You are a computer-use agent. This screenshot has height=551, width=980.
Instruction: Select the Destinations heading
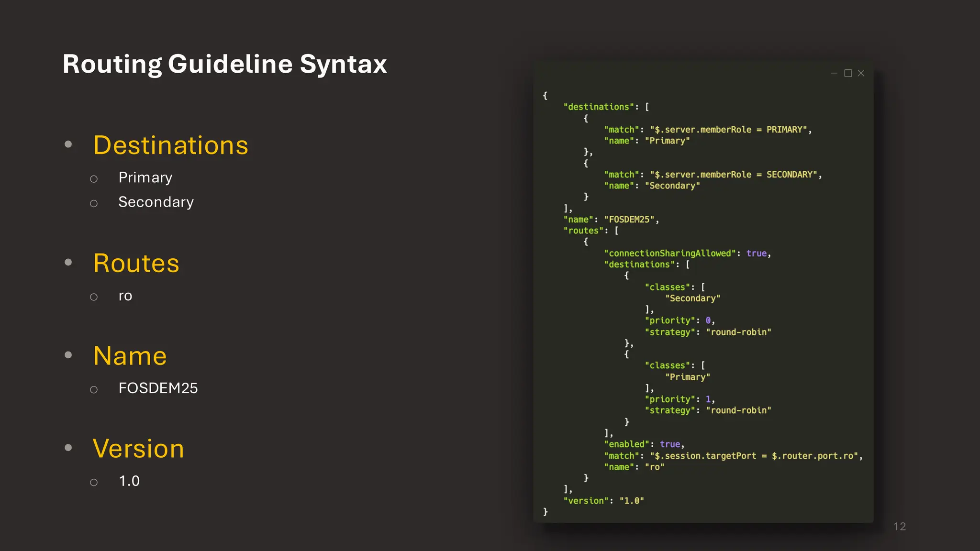tap(171, 145)
